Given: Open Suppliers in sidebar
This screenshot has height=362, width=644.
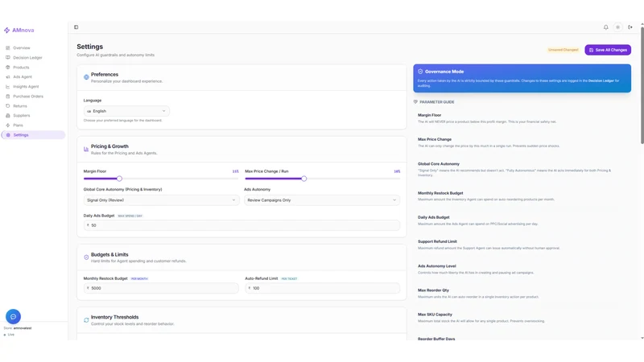Looking at the screenshot, I should tap(33, 115).
